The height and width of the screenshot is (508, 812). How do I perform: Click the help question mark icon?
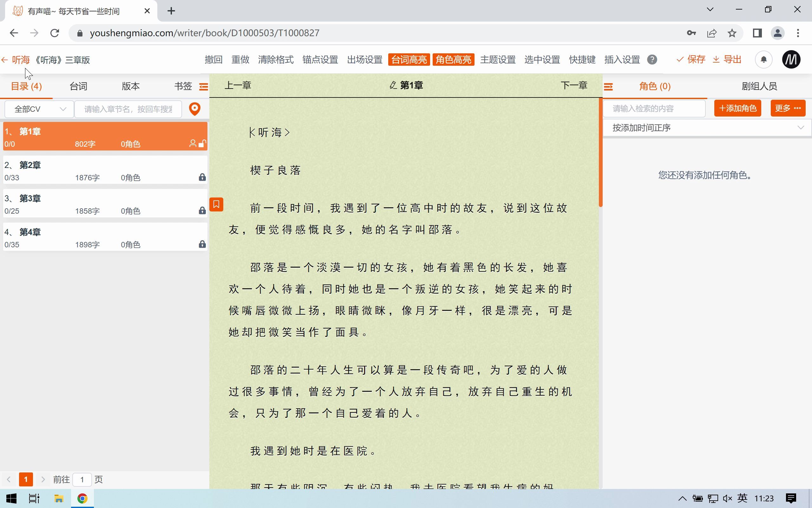tap(652, 60)
